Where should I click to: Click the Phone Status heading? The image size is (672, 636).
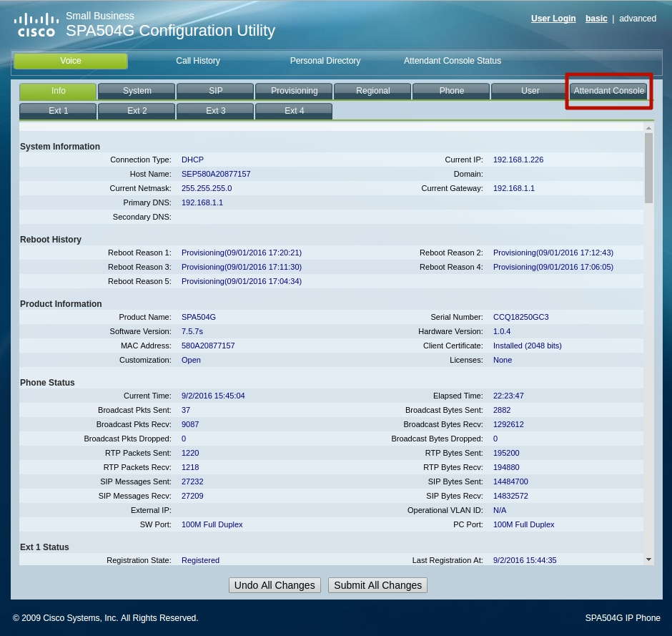pyautogui.click(x=47, y=383)
